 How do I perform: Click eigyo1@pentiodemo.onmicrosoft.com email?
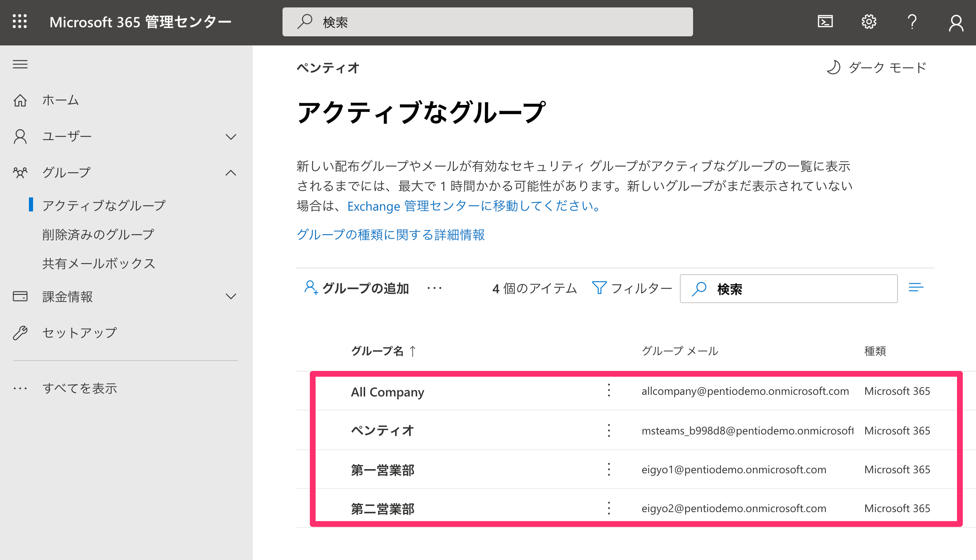734,470
